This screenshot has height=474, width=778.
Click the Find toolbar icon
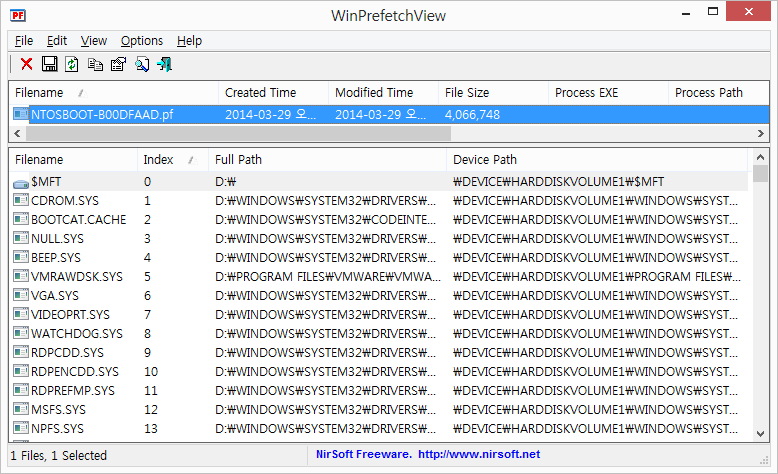[142, 65]
